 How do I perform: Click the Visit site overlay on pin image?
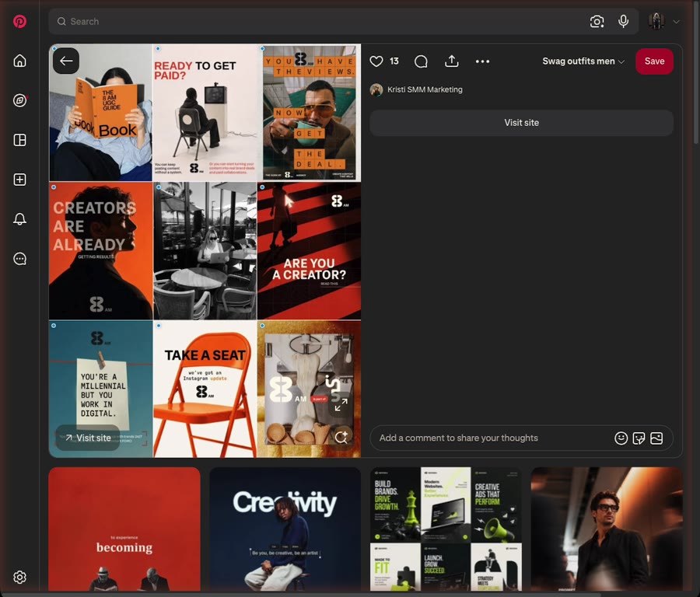pos(87,438)
